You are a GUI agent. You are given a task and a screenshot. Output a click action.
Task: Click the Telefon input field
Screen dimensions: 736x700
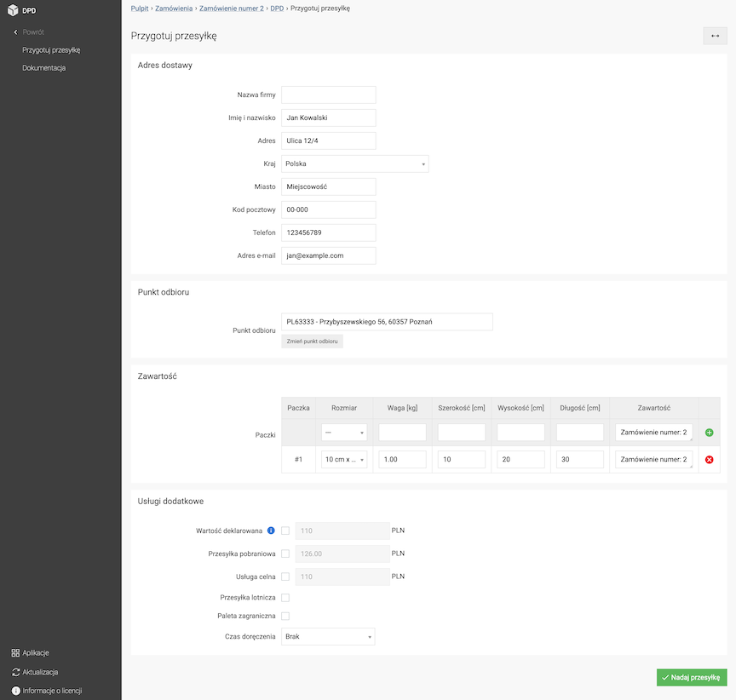pos(329,232)
